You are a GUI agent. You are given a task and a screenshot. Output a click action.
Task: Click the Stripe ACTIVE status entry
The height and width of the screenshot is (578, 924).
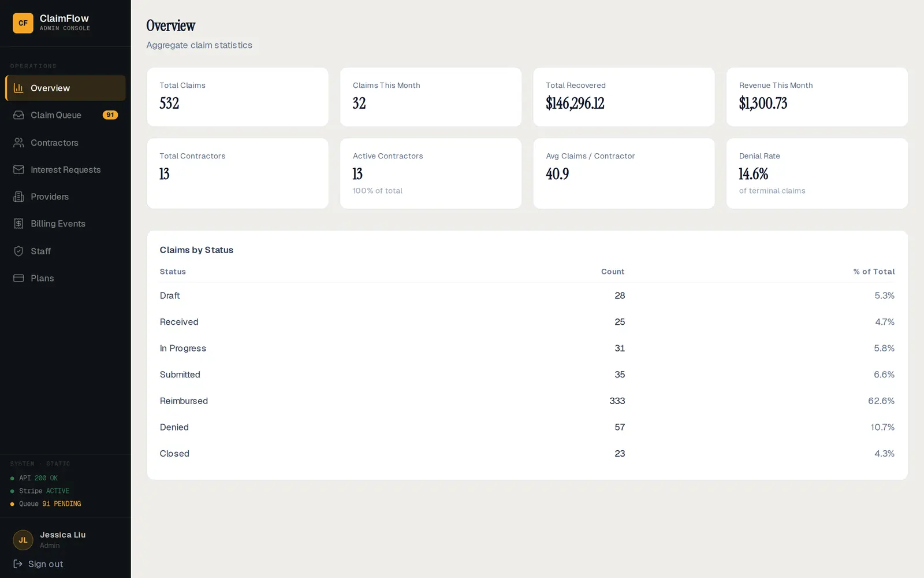tap(40, 491)
